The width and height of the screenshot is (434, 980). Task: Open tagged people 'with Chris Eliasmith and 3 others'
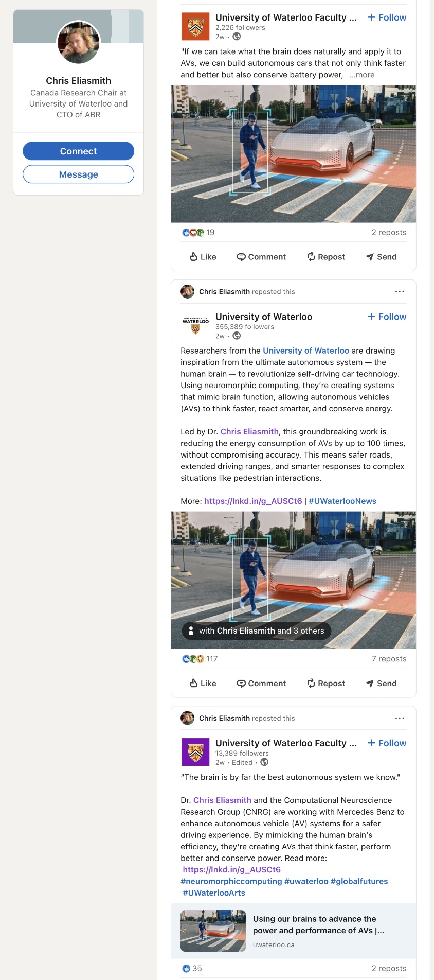pyautogui.click(x=257, y=631)
